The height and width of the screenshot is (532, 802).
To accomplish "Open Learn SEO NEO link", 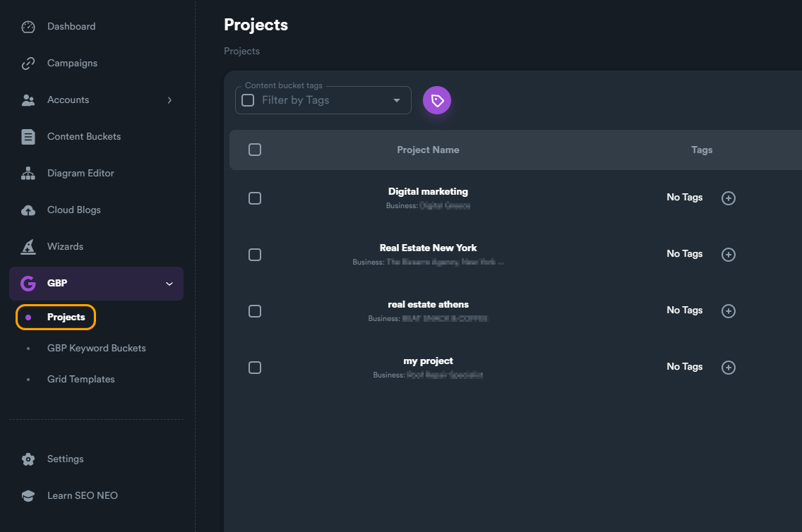I will tap(82, 495).
